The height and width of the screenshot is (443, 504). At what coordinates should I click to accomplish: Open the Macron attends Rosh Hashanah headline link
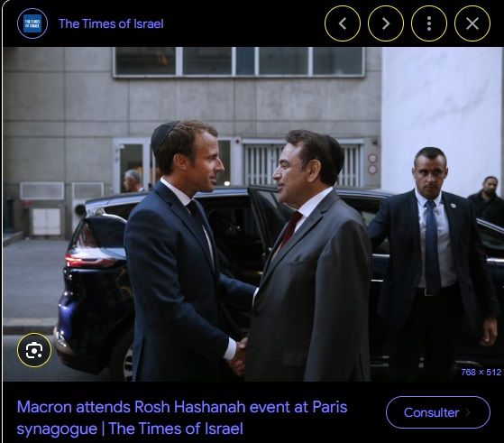point(182,418)
